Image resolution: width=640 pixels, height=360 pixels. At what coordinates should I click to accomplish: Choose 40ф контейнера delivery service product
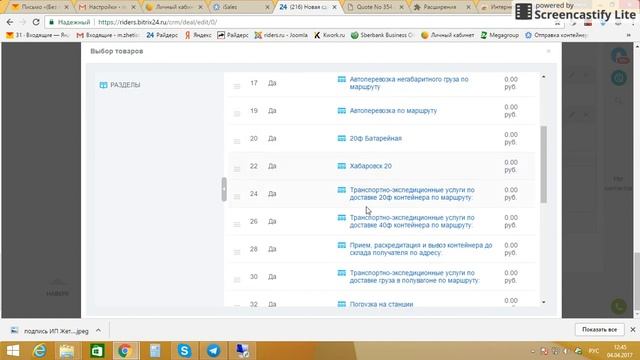pyautogui.click(x=412, y=221)
